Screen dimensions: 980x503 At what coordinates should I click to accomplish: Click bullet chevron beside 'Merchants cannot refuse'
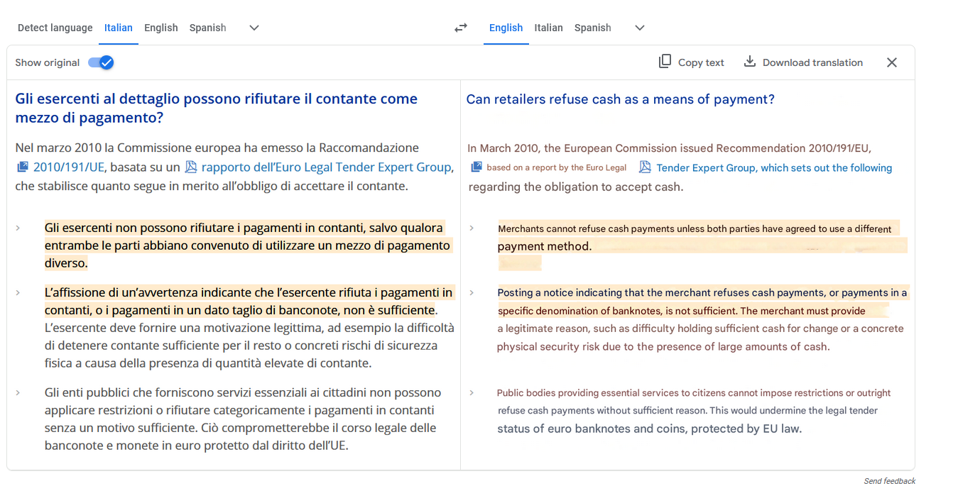[x=472, y=228]
